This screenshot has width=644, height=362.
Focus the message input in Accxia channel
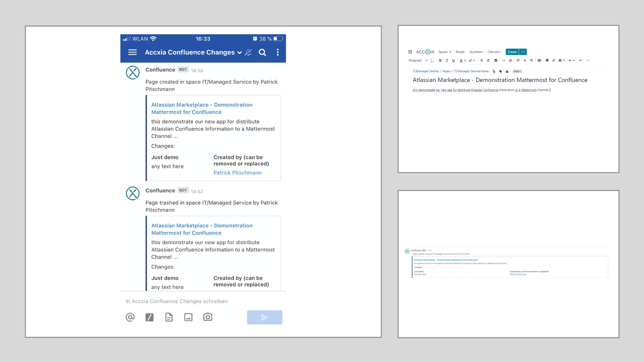[x=203, y=301]
